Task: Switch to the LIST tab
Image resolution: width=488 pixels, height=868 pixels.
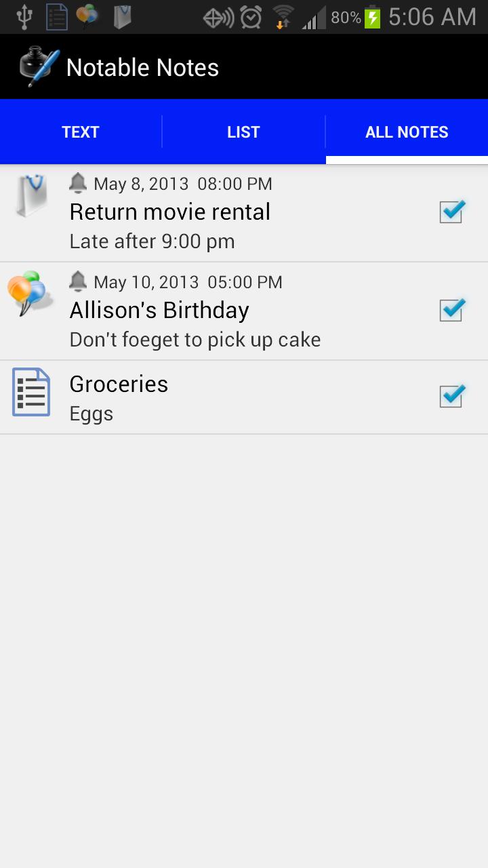Action: (243, 132)
